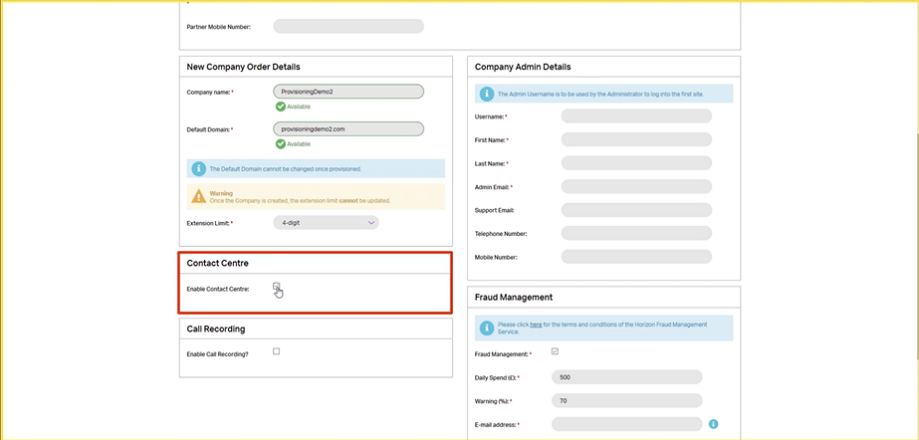This screenshot has height=440, width=919.
Task: Click the 'Enable Call Recording?' label
Action: tap(217, 354)
